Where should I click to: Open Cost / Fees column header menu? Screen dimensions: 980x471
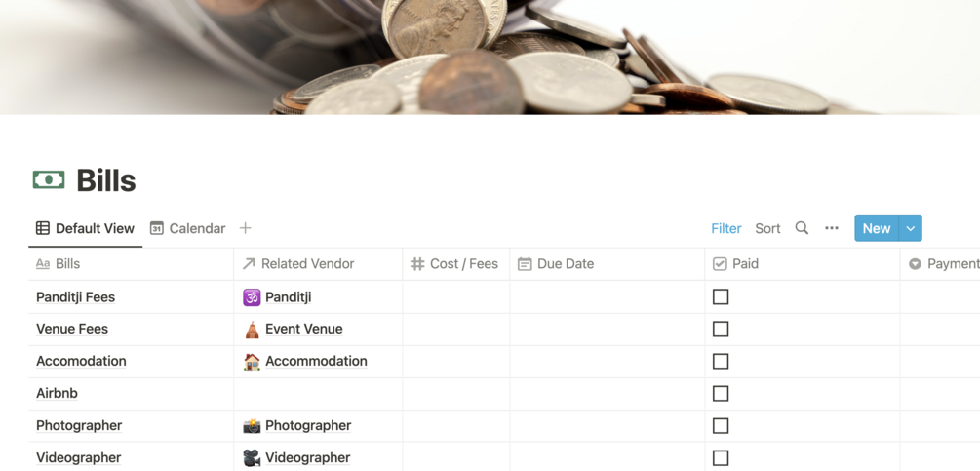[454, 264]
